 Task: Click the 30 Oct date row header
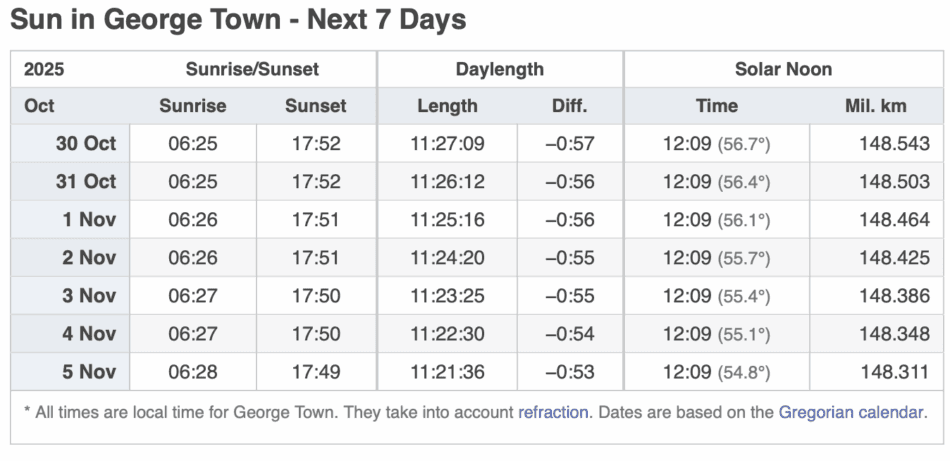(85, 144)
